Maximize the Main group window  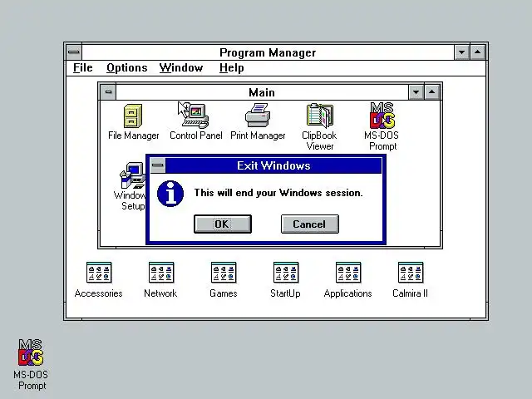click(432, 92)
